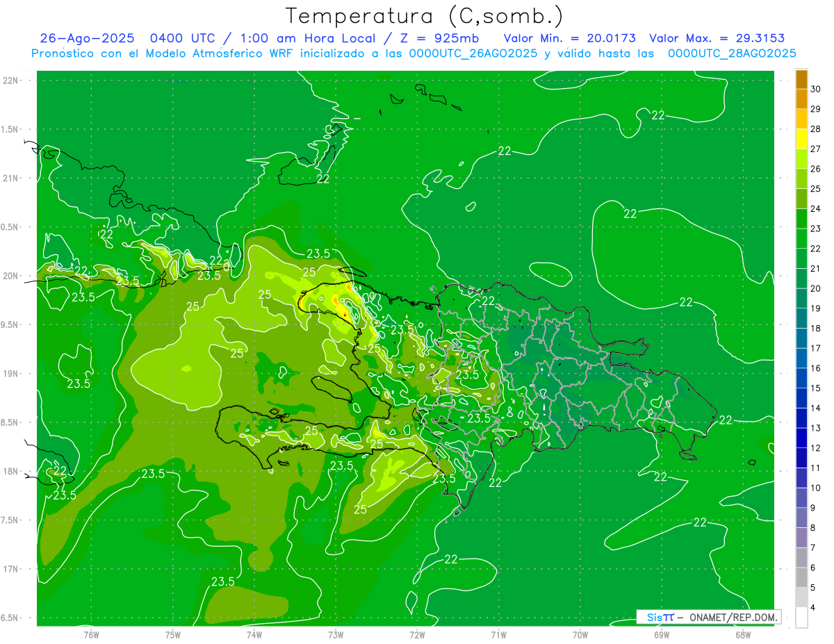Click the color scale label "4"
Image resolution: width=834 pixels, height=644 pixels.
click(813, 608)
